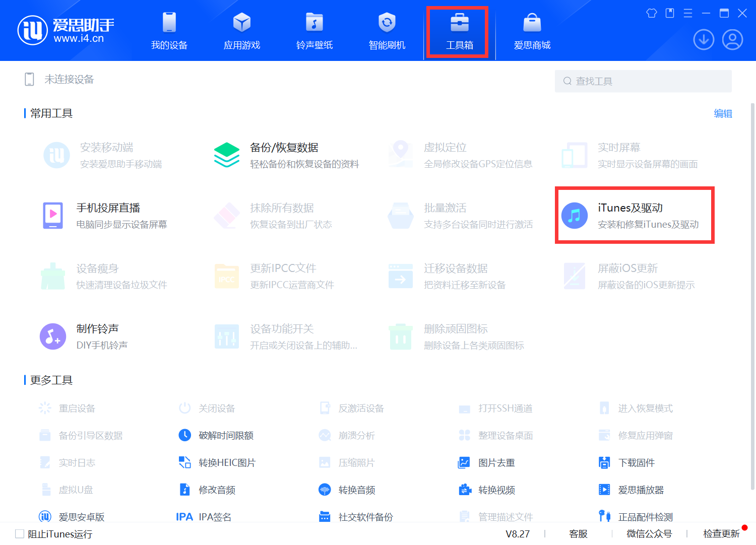Open the 应用游戏 tab
Image resolution: width=756 pixels, height=545 pixels.
coord(242,31)
